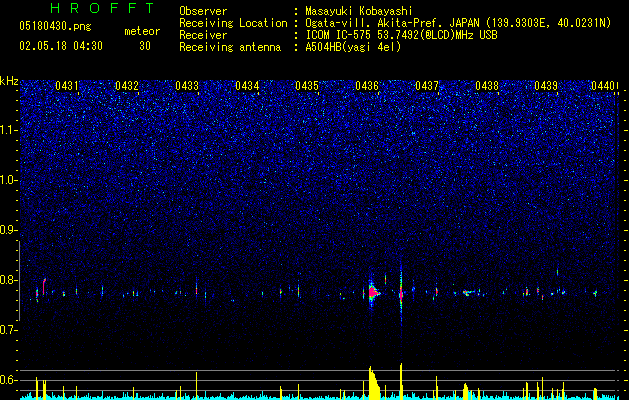Viewport: 629px width, 400px height.
Task: Click observer name Masayuki Kobayashi
Action: (x=359, y=11)
